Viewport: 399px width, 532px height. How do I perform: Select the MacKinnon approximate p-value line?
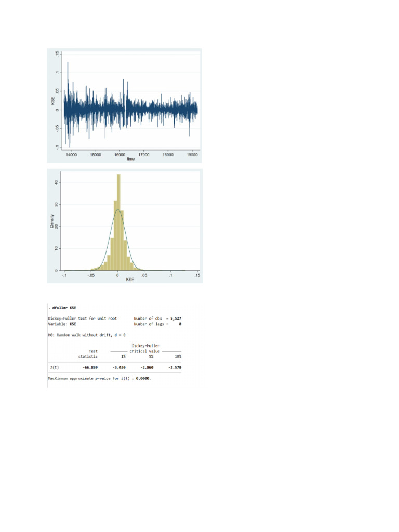(x=99, y=378)
